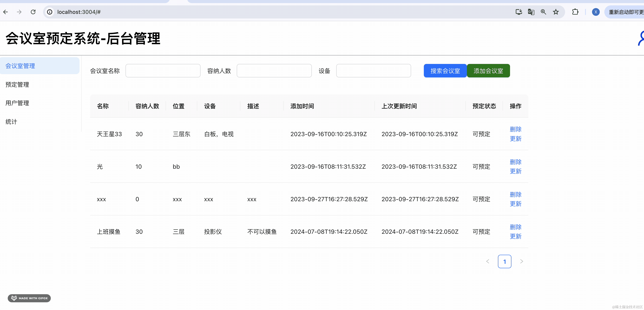This screenshot has height=310, width=644.
Task: Go to previous page with pagination chevron
Action: click(488, 261)
